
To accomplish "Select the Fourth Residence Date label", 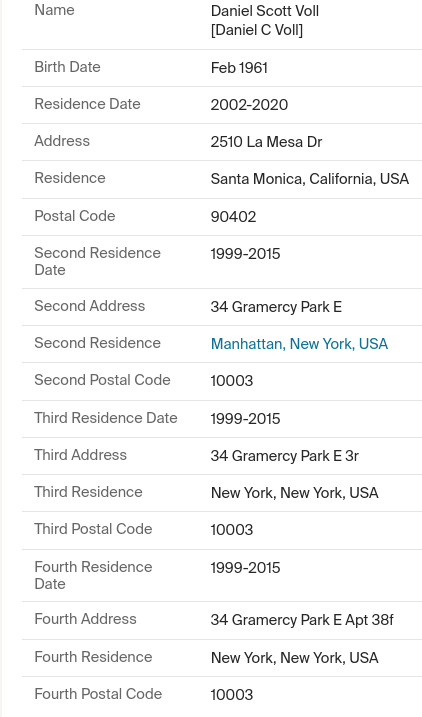I will coord(93,575).
